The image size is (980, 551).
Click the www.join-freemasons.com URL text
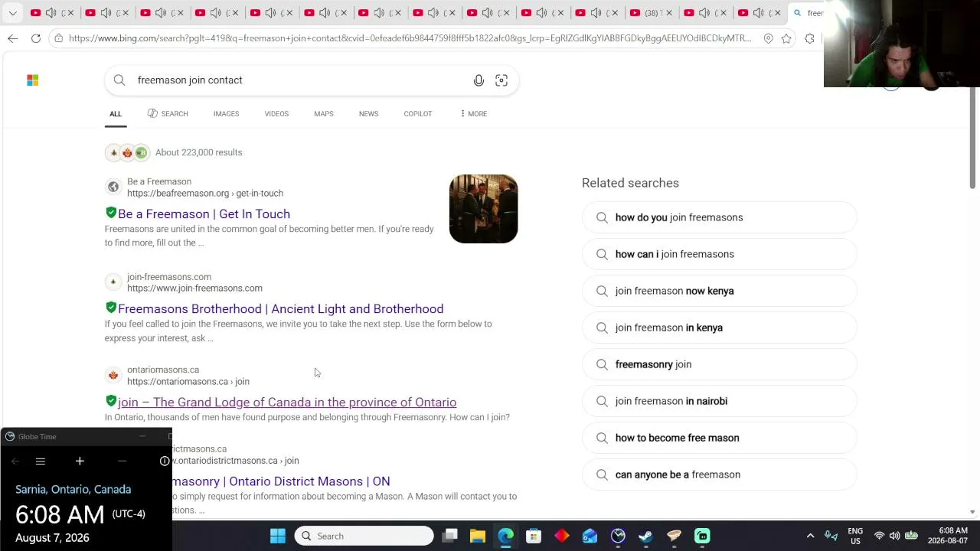(x=194, y=289)
